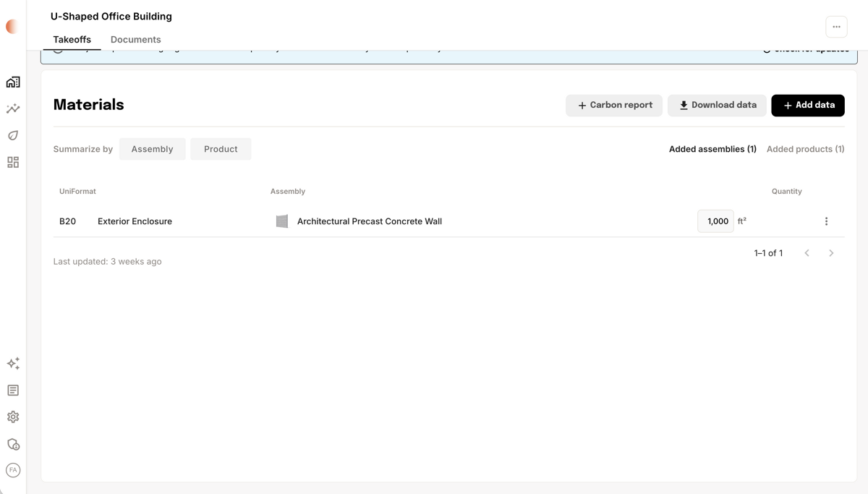Click the precast wall assembly thumbnail icon
868x494 pixels.
(x=282, y=221)
